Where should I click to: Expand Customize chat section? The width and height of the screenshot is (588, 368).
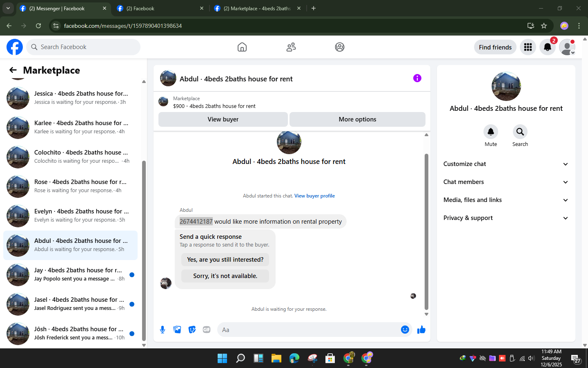pos(506,164)
